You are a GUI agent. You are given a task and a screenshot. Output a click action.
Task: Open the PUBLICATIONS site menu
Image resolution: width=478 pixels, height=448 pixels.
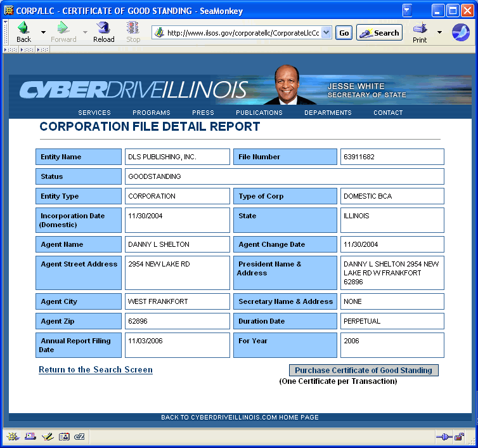(x=259, y=112)
